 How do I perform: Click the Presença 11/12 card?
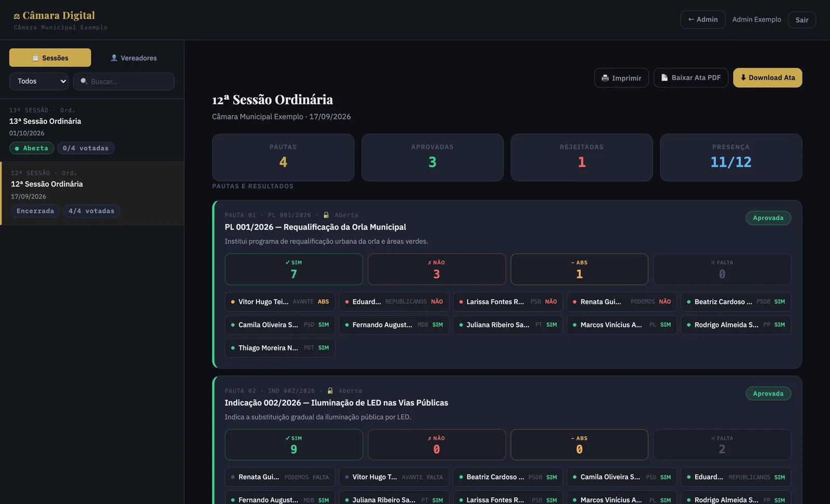pos(731,158)
